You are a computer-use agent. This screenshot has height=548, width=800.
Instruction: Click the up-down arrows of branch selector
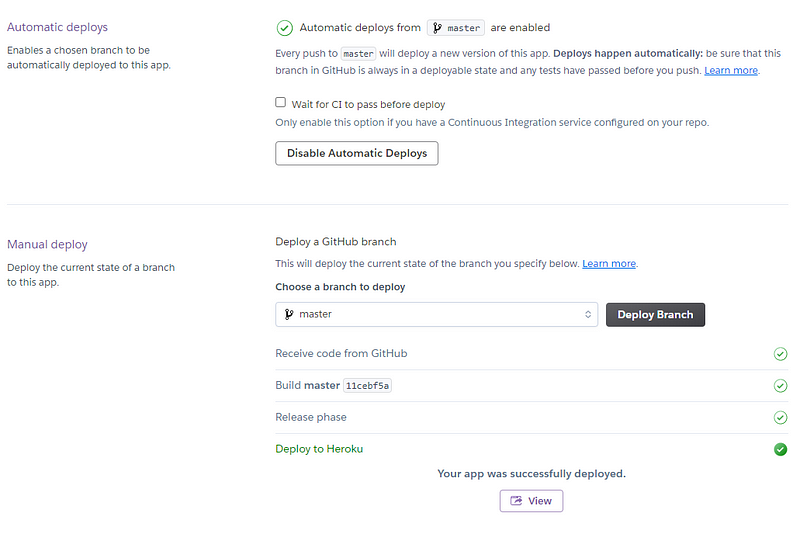(x=588, y=314)
